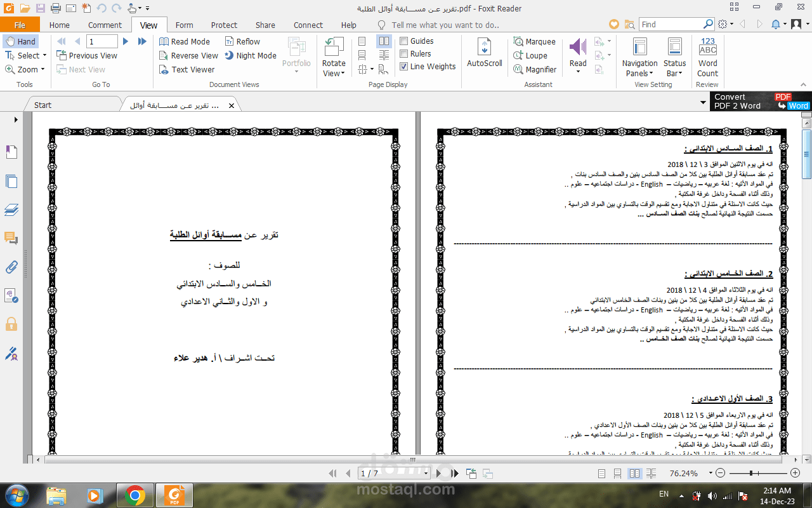Screen dimensions: 812x508
Task: Click the Print icon in quick access
Action: click(x=55, y=8)
